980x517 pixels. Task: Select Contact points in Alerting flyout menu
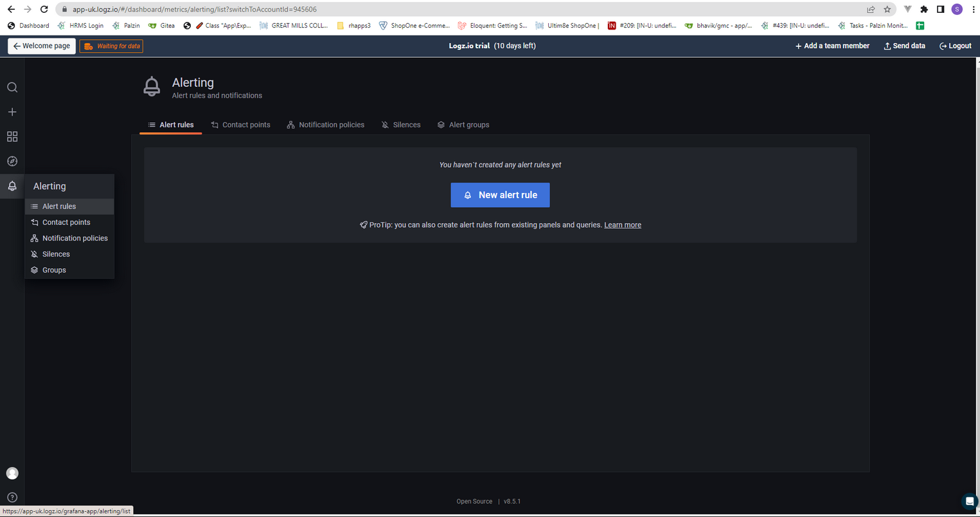(x=69, y=222)
